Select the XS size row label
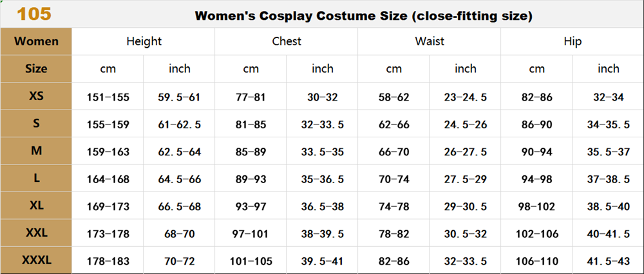This screenshot has height=274, width=644. 36,96
